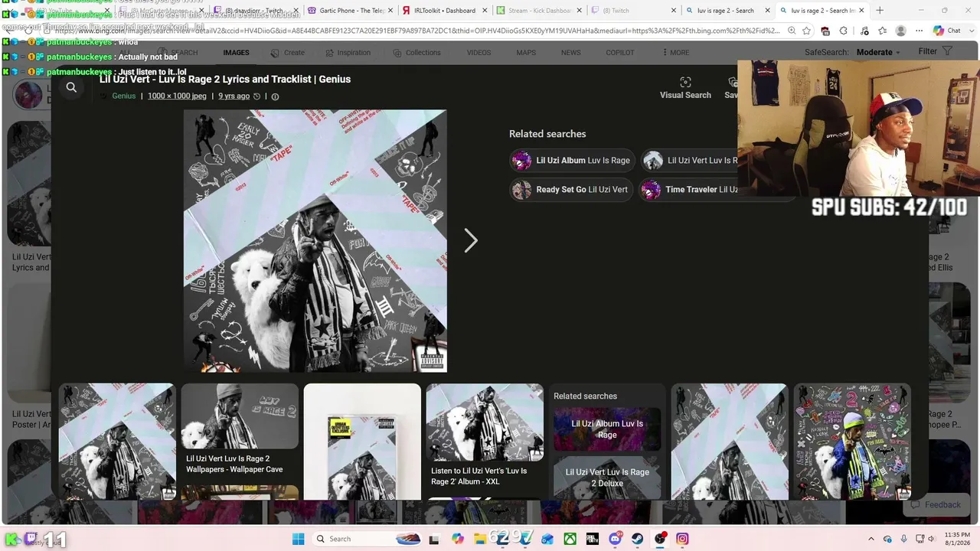
Task: Select 'Ready Set Go Lil Uzi Vert' related search
Action: point(571,190)
